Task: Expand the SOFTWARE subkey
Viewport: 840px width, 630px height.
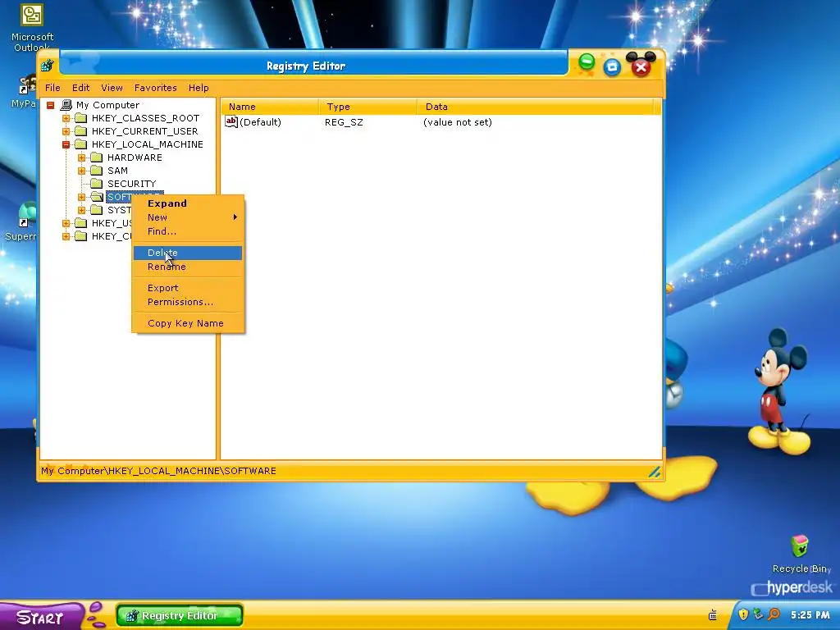Action: coord(81,197)
